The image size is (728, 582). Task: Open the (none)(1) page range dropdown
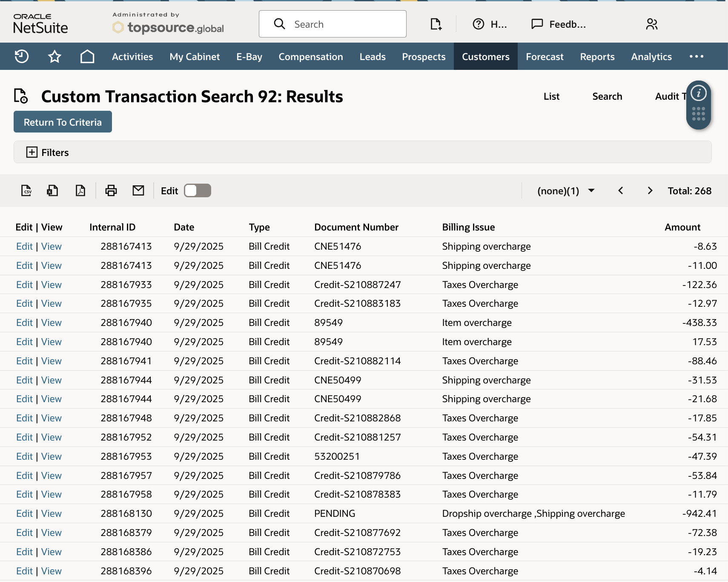566,191
